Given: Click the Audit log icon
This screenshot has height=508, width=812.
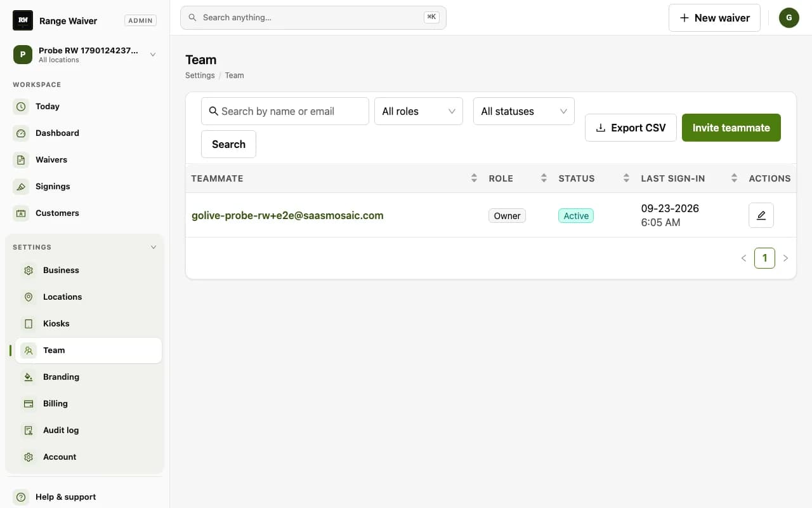Looking at the screenshot, I should pos(29,431).
